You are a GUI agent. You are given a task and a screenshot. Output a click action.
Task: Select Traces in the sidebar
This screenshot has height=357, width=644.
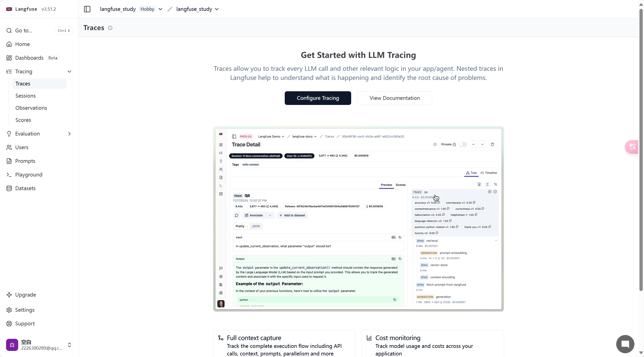click(39, 84)
